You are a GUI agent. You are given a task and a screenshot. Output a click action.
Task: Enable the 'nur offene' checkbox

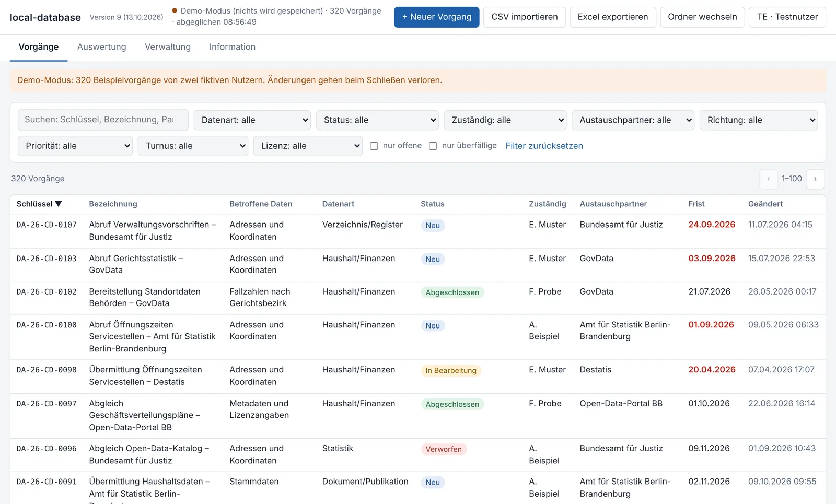374,146
